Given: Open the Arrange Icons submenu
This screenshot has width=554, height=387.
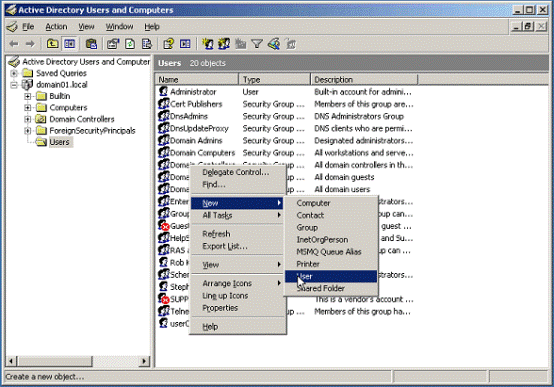Looking at the screenshot, I should click(x=238, y=283).
